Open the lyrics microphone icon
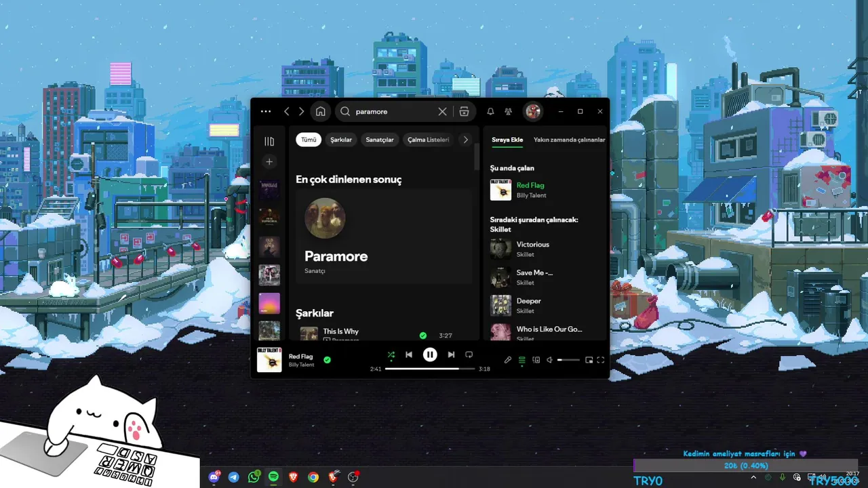Viewport: 868px width, 488px height. (507, 360)
